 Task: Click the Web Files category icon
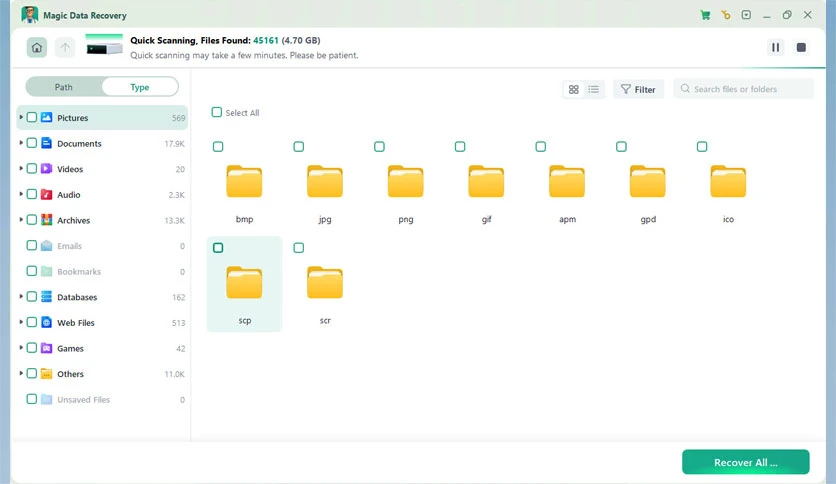tap(47, 322)
